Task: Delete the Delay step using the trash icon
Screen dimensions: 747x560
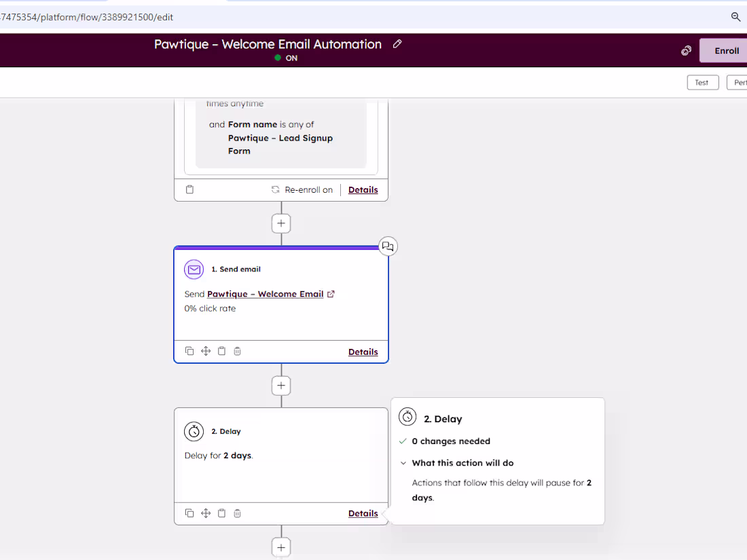Action: click(237, 513)
